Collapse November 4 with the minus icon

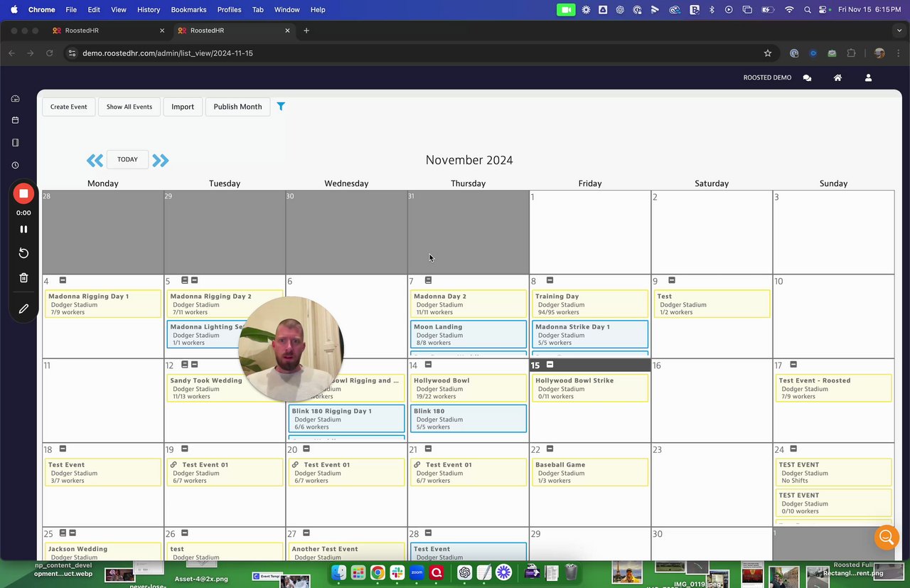coord(63,280)
